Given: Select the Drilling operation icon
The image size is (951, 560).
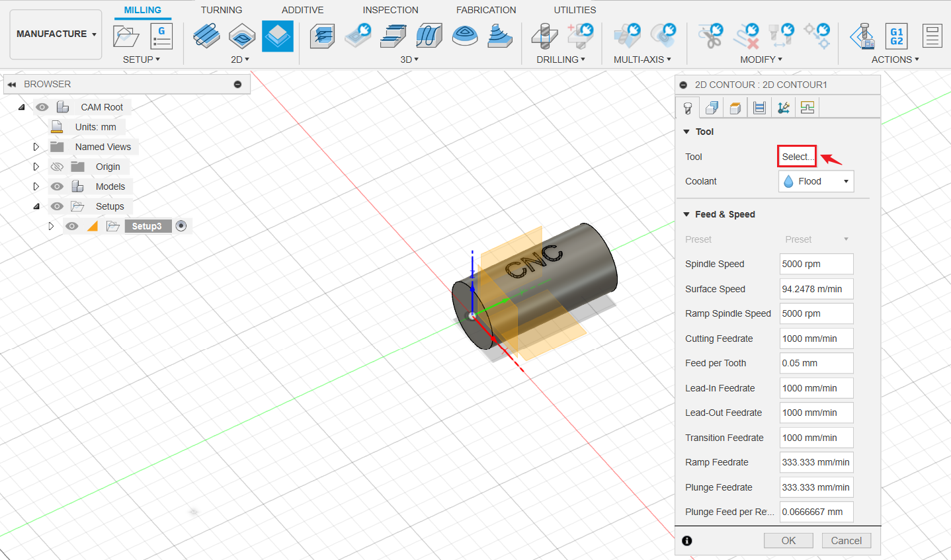Looking at the screenshot, I should click(544, 36).
